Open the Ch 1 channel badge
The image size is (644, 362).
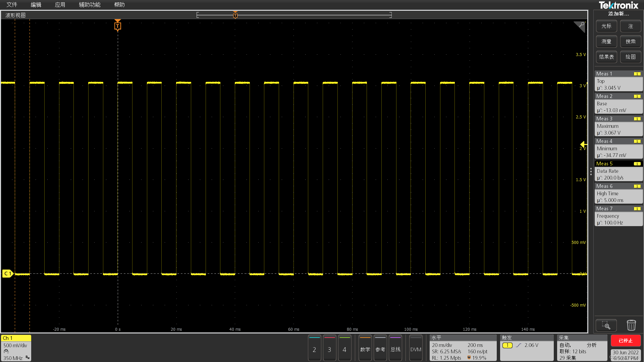pyautogui.click(x=16, y=348)
